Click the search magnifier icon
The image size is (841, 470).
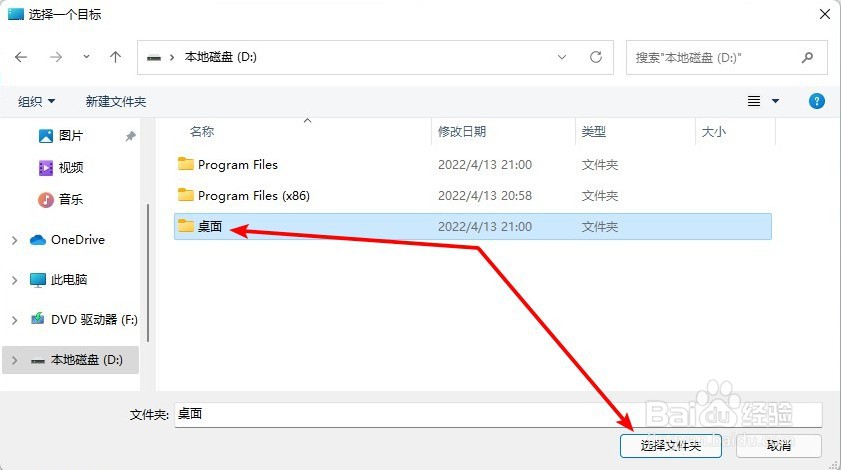(807, 57)
